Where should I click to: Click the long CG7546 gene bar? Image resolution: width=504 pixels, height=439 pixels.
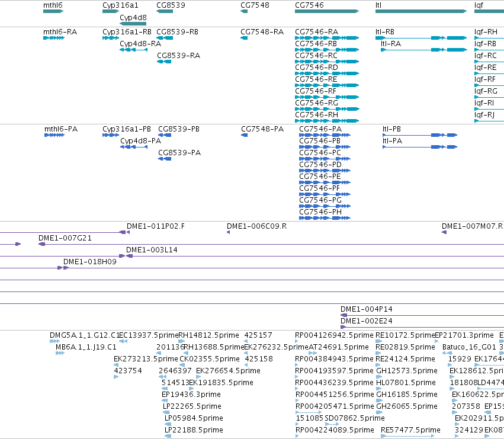[326, 11]
